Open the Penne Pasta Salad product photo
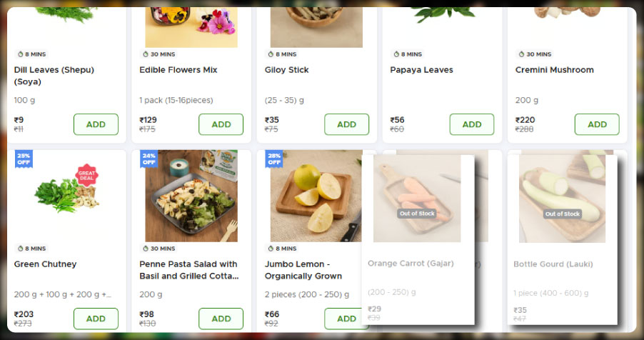The width and height of the screenshot is (644, 340). tap(191, 196)
